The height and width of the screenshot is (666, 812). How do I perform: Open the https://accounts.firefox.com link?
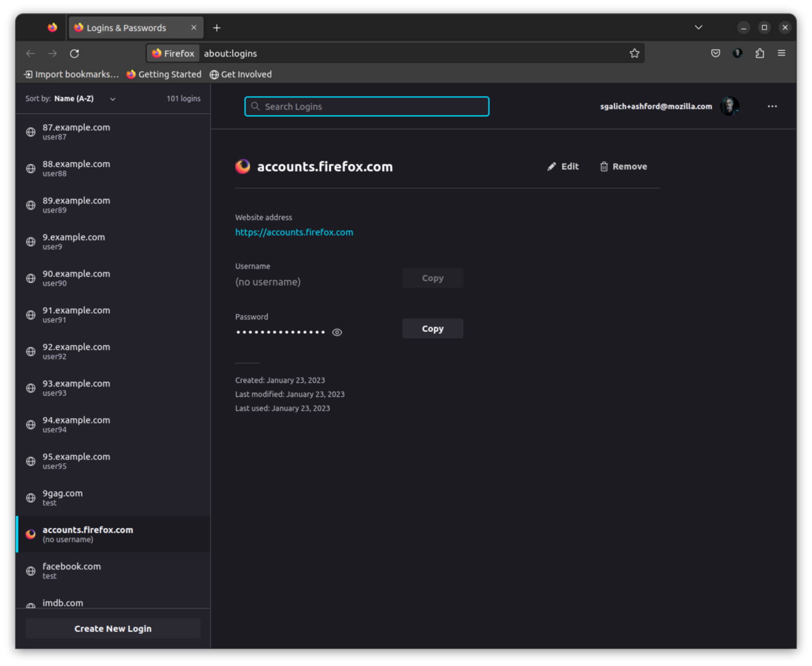[294, 232]
